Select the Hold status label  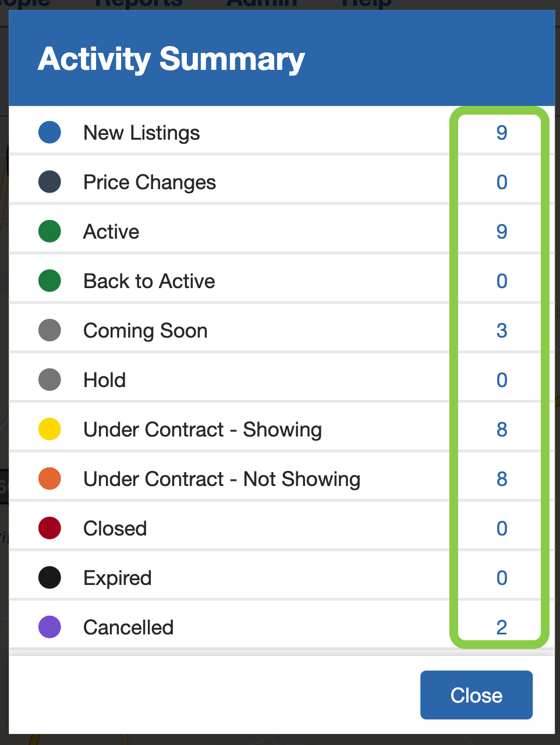105,380
